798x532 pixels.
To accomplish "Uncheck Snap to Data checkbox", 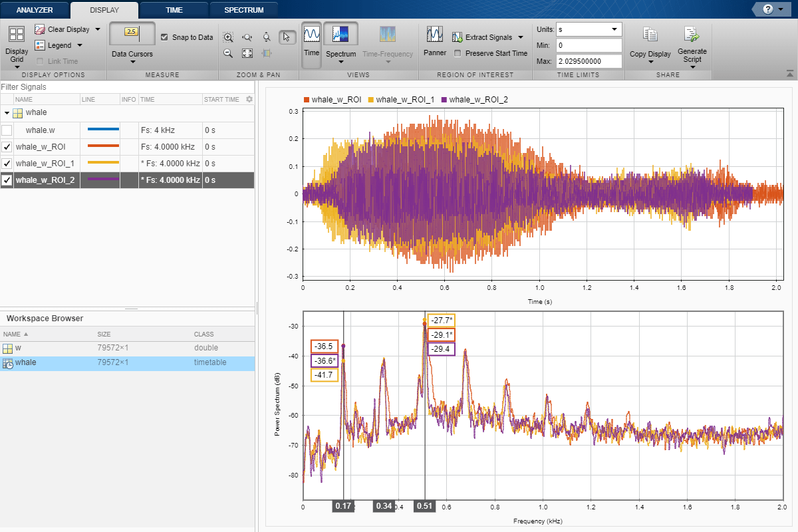I will point(165,37).
